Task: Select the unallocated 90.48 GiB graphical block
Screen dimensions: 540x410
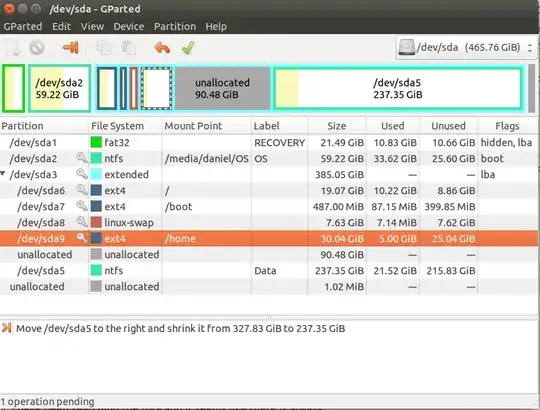Action: coord(223,88)
